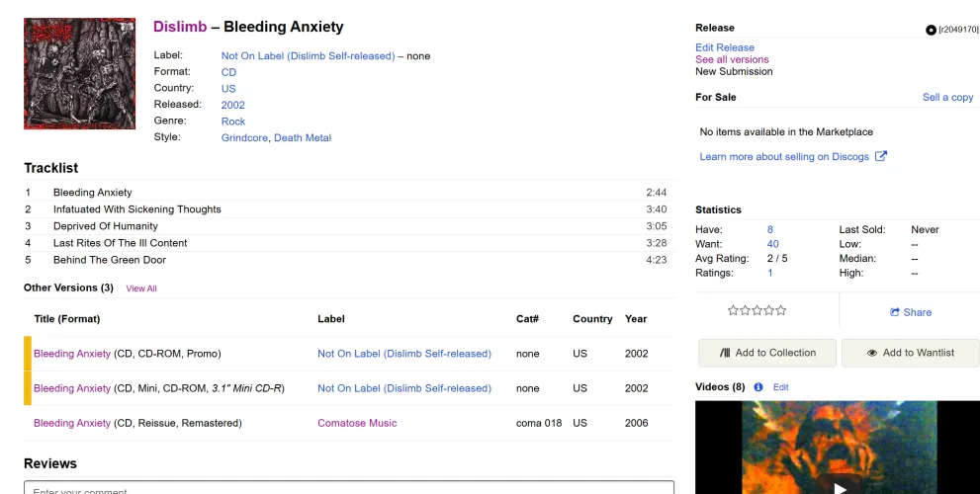Click in the review comment input box

point(349,487)
